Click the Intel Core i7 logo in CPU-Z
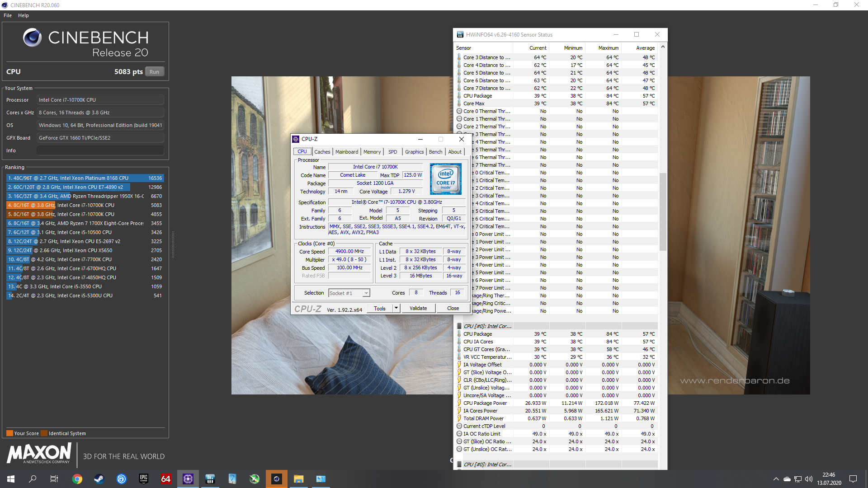This screenshot has height=488, width=868. [x=445, y=179]
